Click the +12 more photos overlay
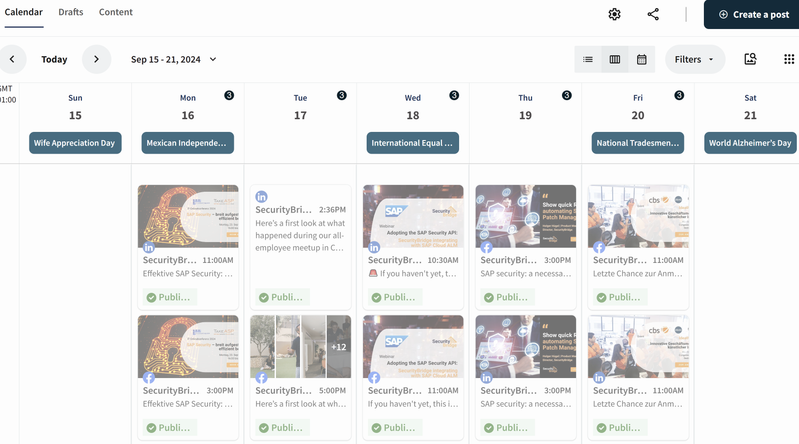799x444 pixels. point(339,347)
